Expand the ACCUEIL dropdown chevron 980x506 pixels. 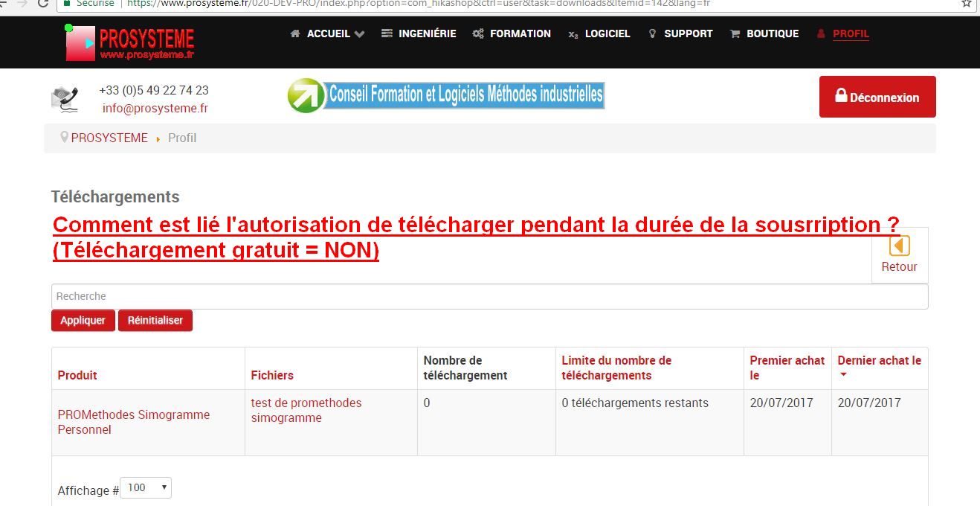(359, 34)
